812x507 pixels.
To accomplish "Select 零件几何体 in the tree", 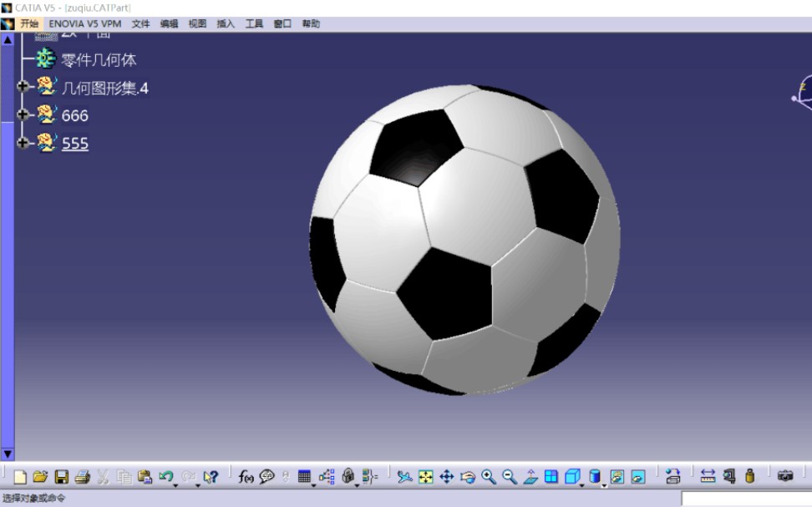I will click(99, 60).
